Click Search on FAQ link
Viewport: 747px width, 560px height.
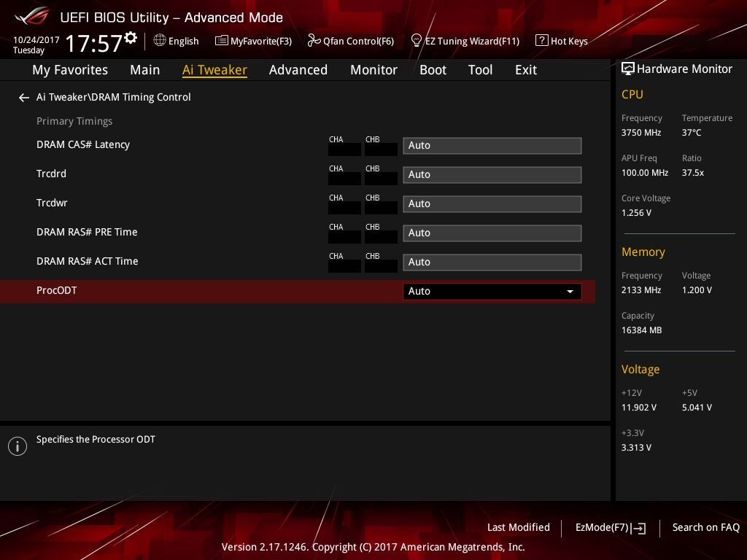pos(705,528)
